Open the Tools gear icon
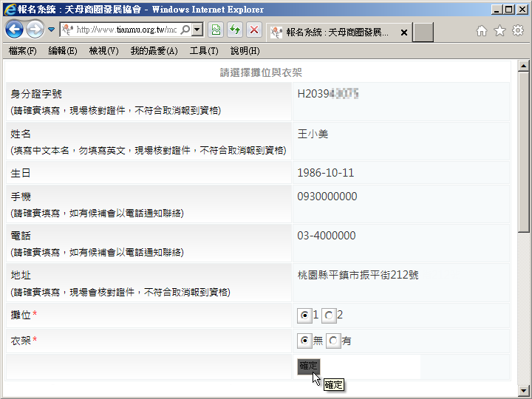The image size is (532, 399). (518, 31)
